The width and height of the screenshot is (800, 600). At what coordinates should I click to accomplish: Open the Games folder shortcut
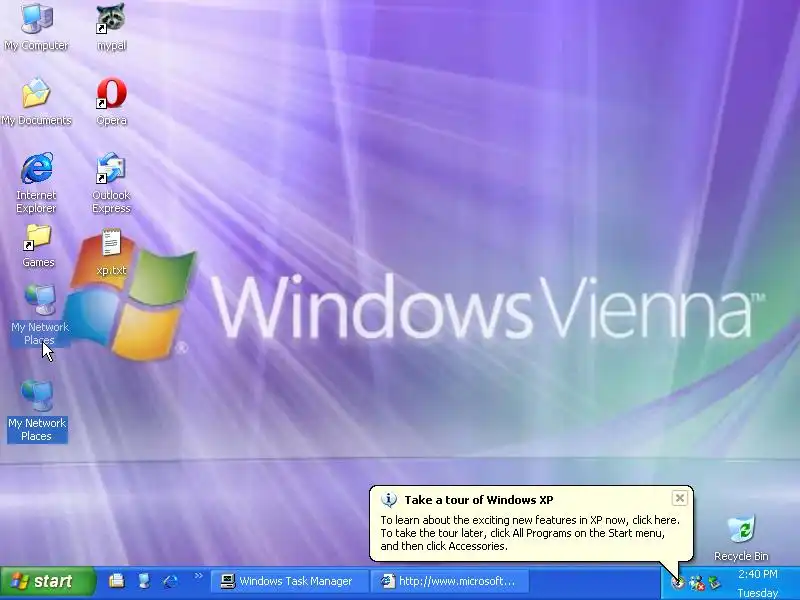[38, 246]
